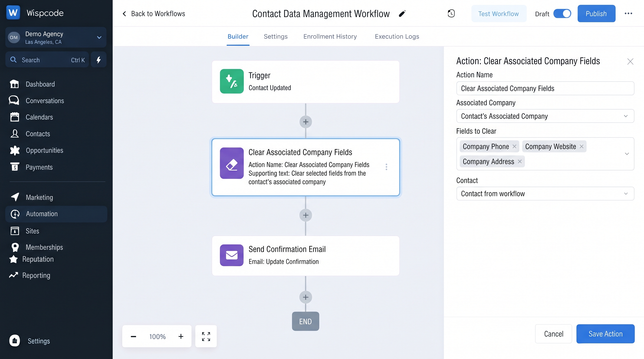
Task: Select the Builder tab
Action: pos(238,36)
